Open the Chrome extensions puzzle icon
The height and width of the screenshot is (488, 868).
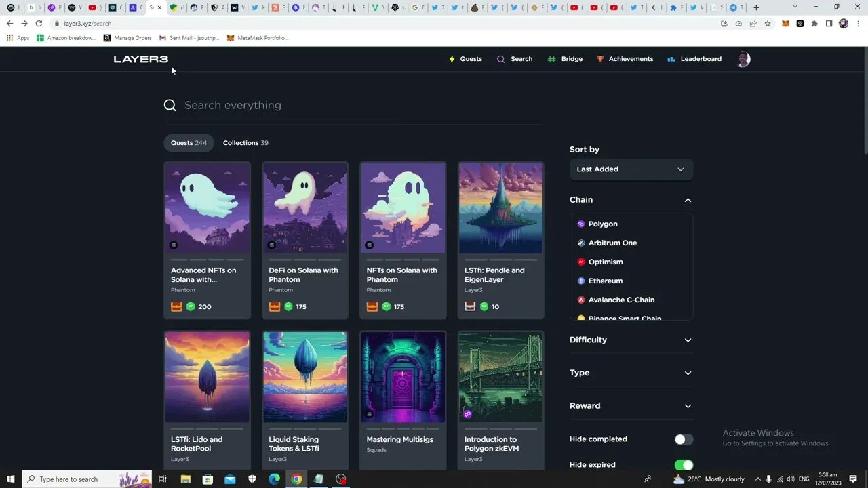point(814,23)
